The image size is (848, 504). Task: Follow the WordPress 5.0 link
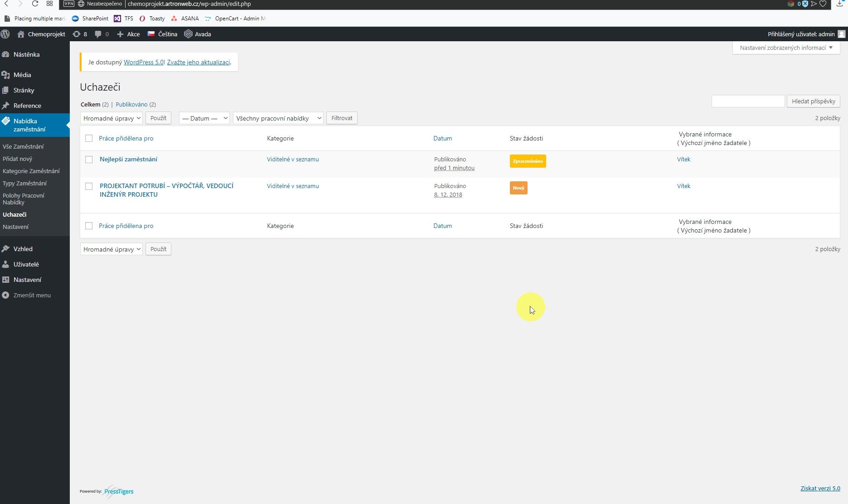[143, 62]
